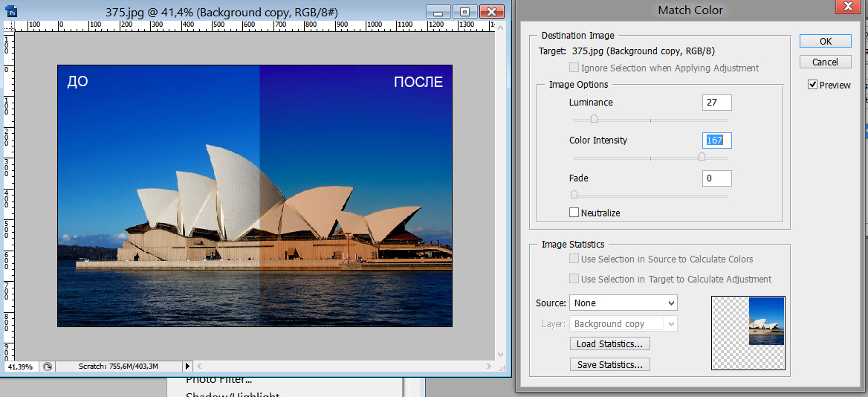This screenshot has height=397, width=868.
Task: Click Use Selection in Target to Calculate Adjustment checkbox
Action: [574, 279]
